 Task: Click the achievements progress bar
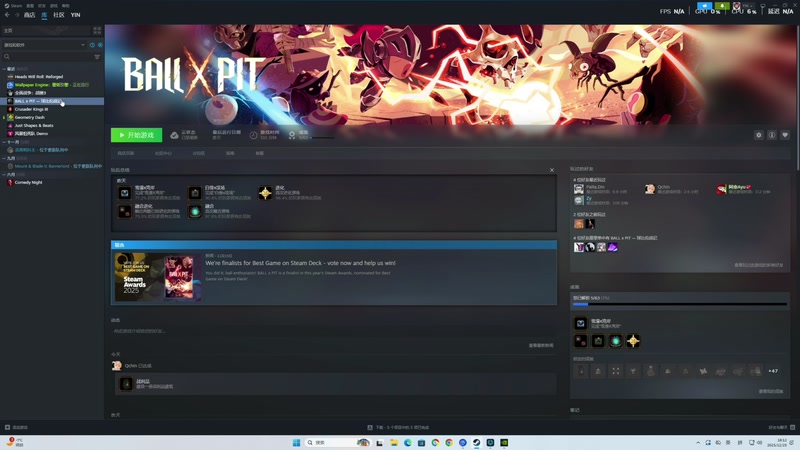tap(680, 304)
